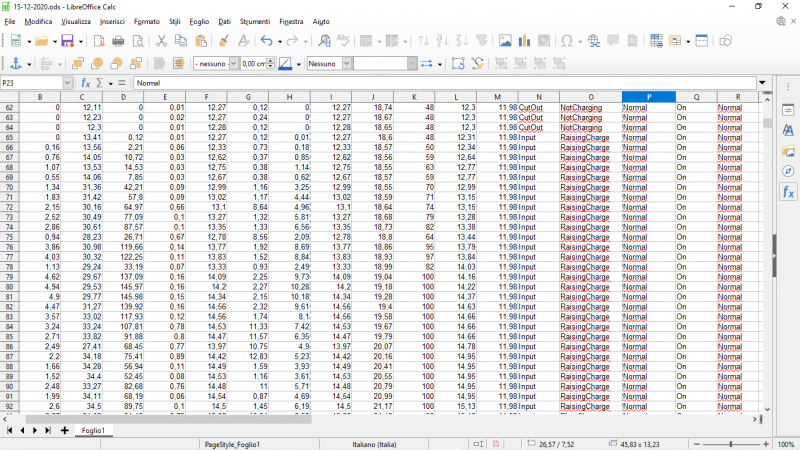
Task: Open the Function Wizard fx icon
Action: (x=86, y=83)
